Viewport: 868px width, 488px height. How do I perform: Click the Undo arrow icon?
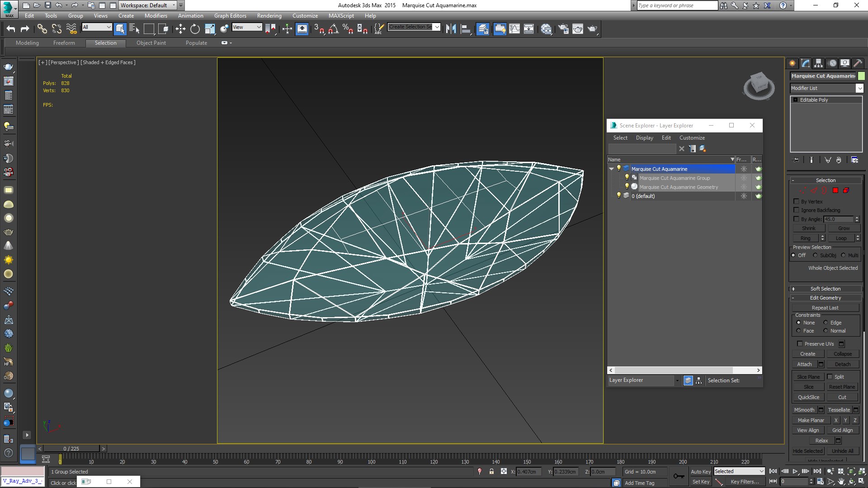tap(11, 29)
